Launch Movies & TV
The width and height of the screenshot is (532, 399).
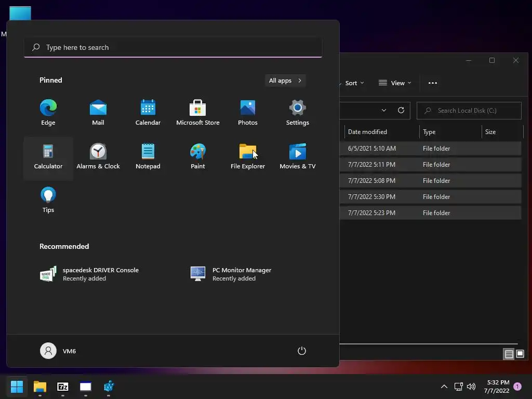[x=298, y=157]
